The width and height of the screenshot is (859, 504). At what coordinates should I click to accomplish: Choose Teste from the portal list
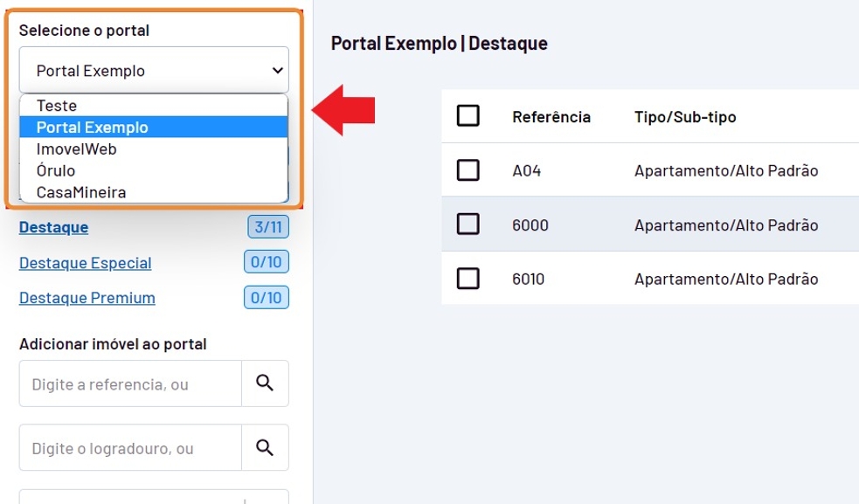click(x=57, y=106)
